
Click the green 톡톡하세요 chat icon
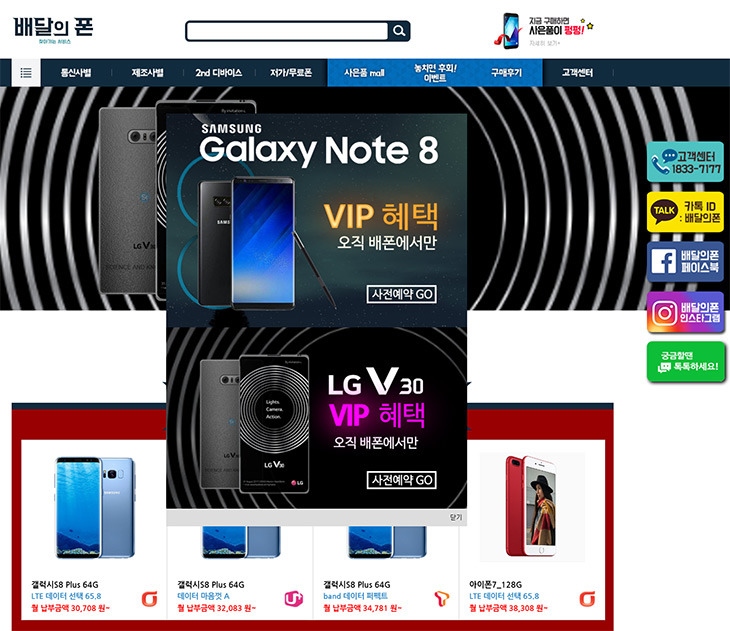686,362
